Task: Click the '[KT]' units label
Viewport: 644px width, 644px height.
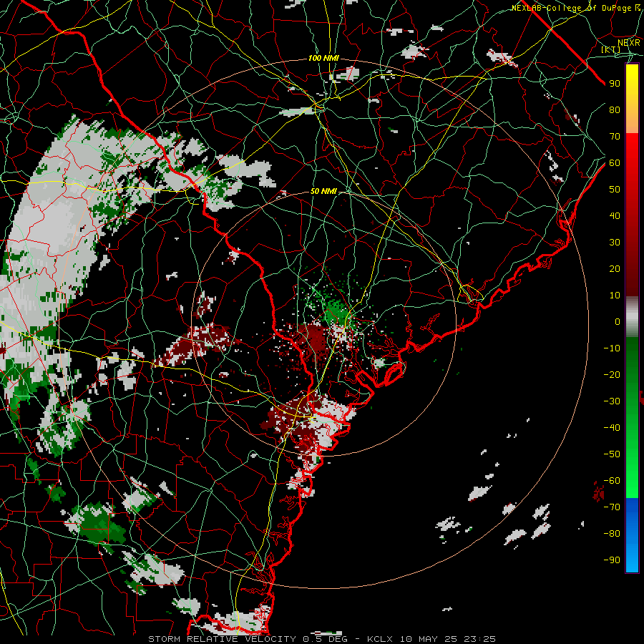Action: [x=610, y=50]
